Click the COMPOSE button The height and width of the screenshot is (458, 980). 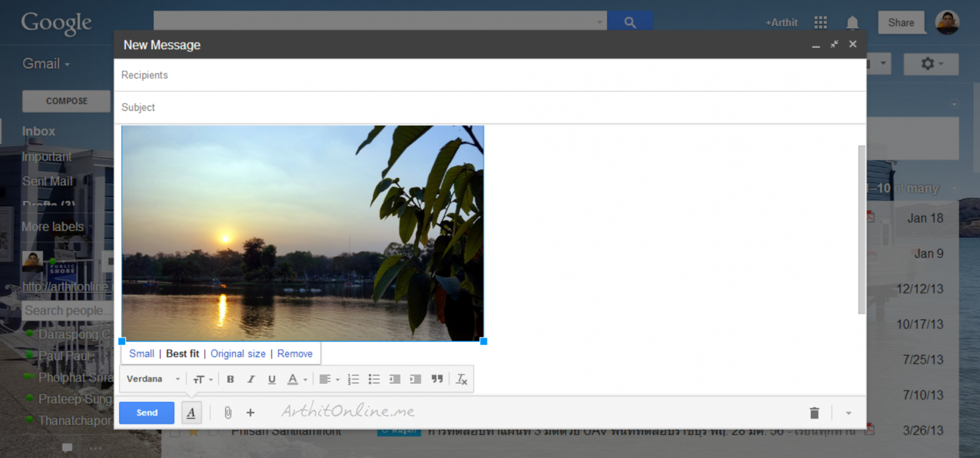(x=66, y=101)
